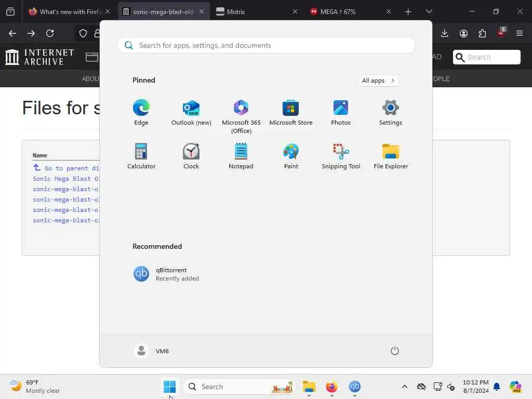This screenshot has width=532, height=399.
Task: Open recommended qBittorrent app
Action: tap(166, 274)
